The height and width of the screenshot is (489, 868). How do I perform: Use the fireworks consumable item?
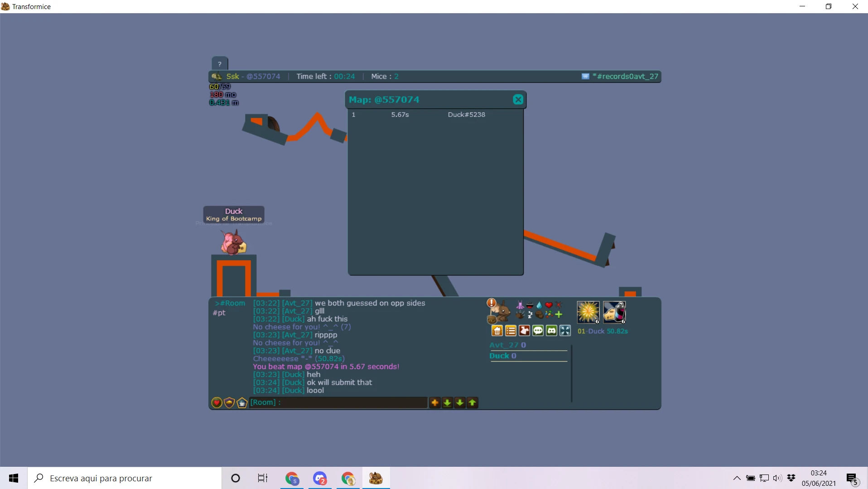coord(588,312)
